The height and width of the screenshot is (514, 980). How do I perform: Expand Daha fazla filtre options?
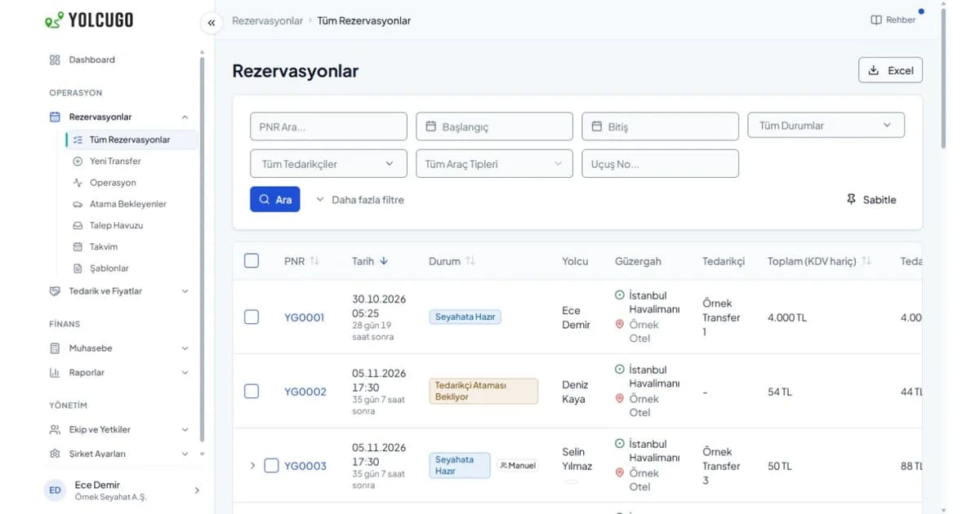(360, 200)
